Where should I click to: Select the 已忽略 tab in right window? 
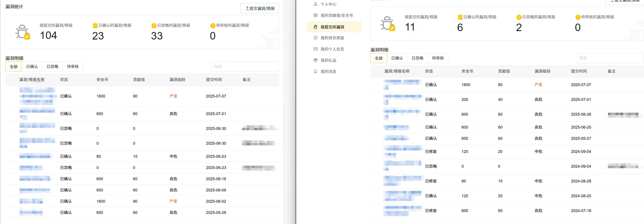coord(417,58)
